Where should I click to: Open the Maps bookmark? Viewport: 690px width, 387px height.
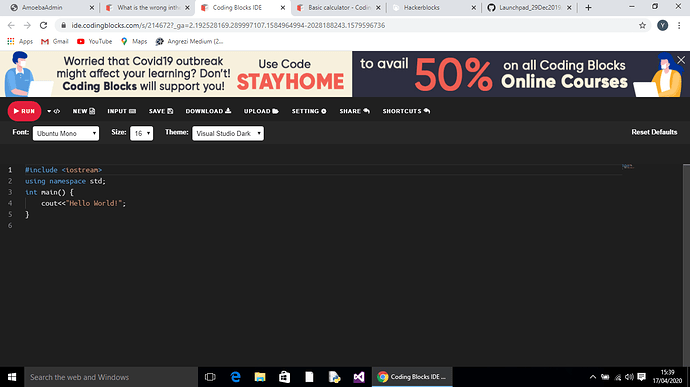pyautogui.click(x=134, y=41)
